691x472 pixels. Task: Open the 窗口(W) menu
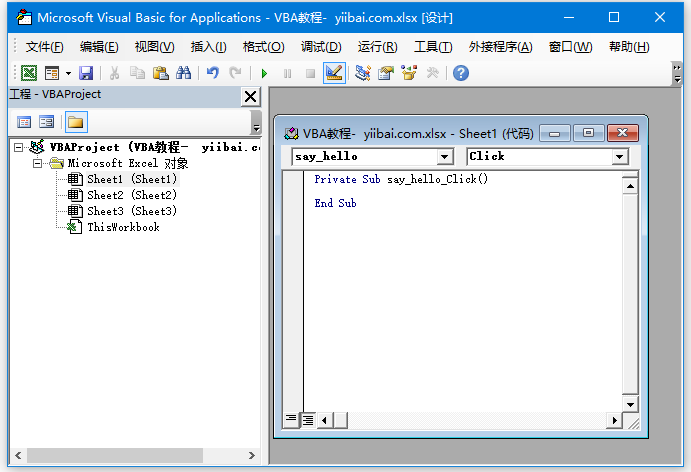570,47
